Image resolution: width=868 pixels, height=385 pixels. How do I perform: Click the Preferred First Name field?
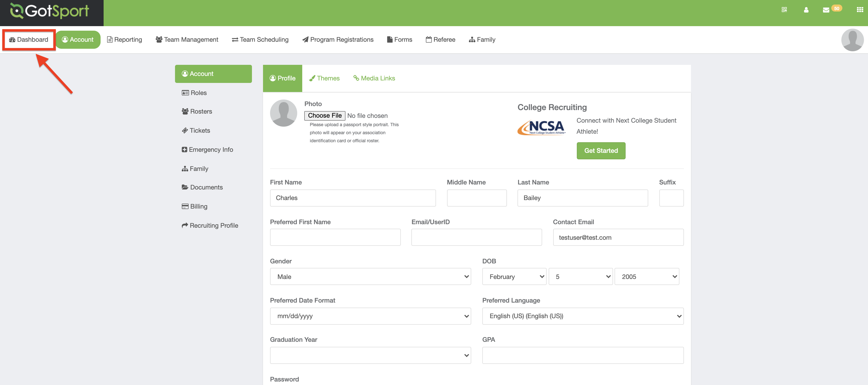(335, 237)
